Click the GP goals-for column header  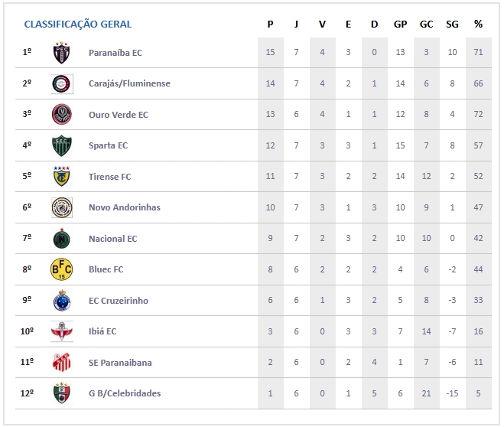coord(400,24)
